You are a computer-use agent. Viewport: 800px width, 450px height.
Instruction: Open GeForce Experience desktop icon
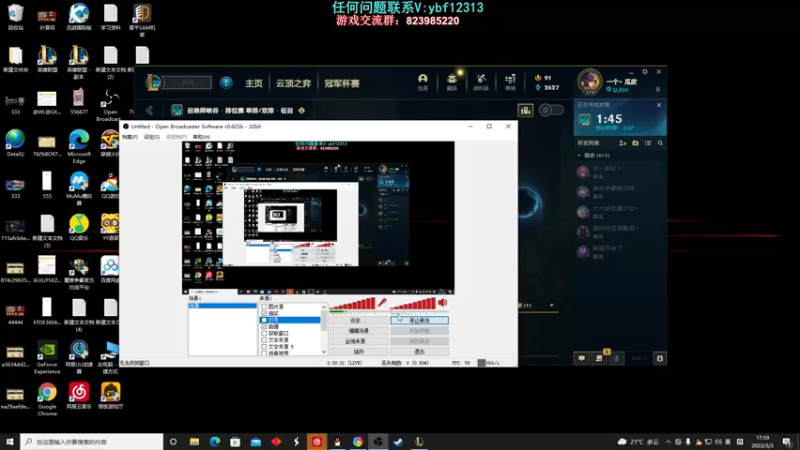47,357
